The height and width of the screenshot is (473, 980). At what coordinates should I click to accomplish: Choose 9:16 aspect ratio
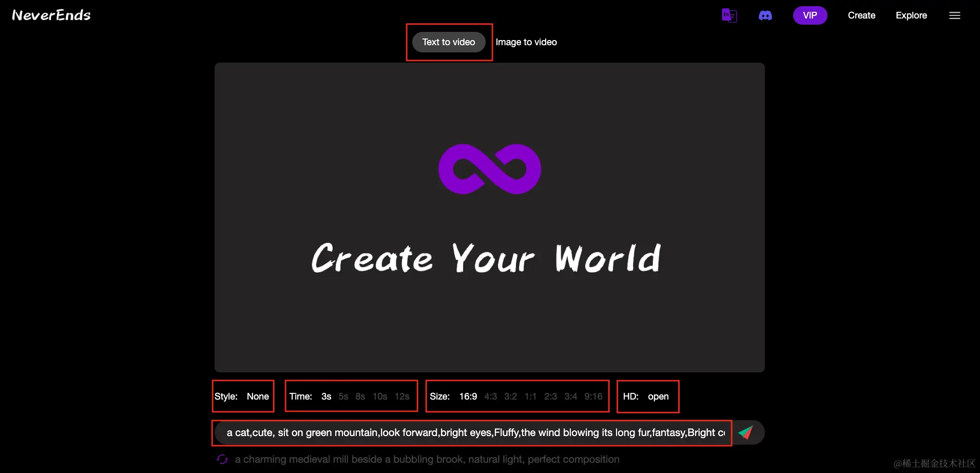[x=593, y=396]
